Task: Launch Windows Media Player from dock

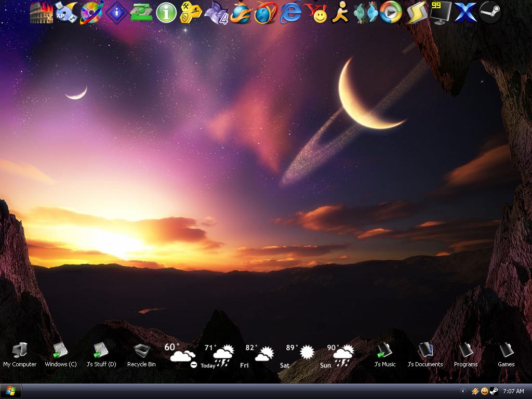Action: [391, 12]
